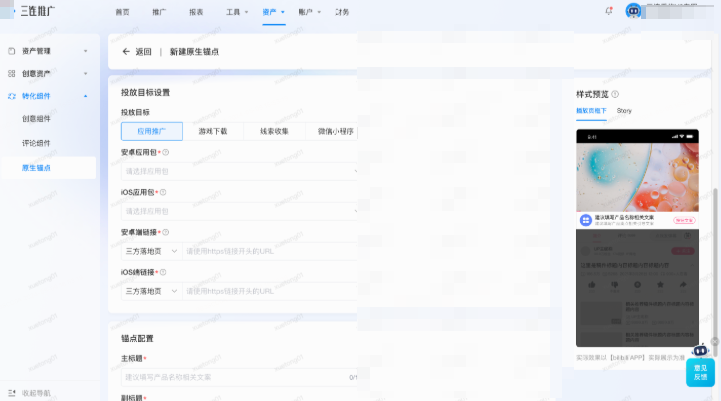This screenshot has width=721, height=401.
Task: Expand the 资产管理 sidebar section
Action: (86, 51)
